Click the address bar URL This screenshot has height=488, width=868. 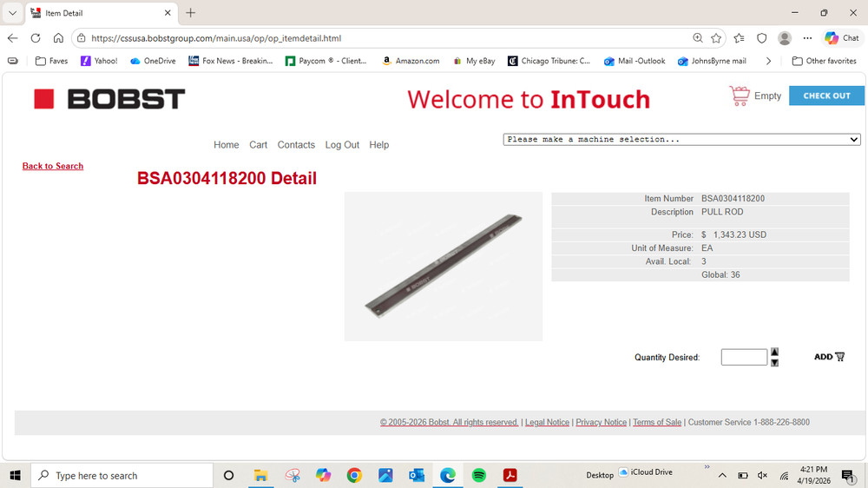(x=216, y=38)
